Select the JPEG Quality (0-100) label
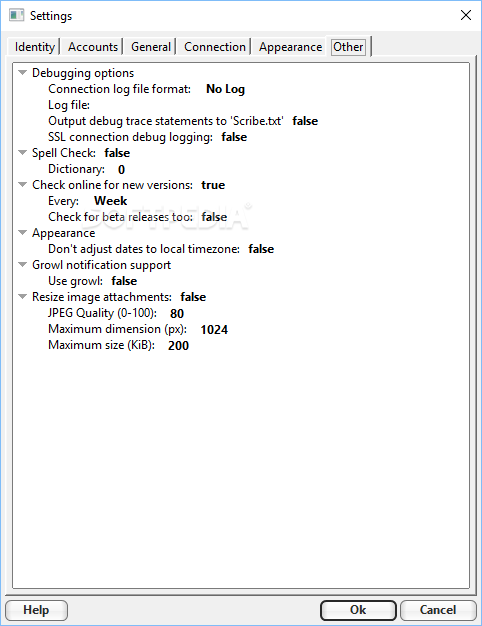This screenshot has height=626, width=482. (x=102, y=313)
